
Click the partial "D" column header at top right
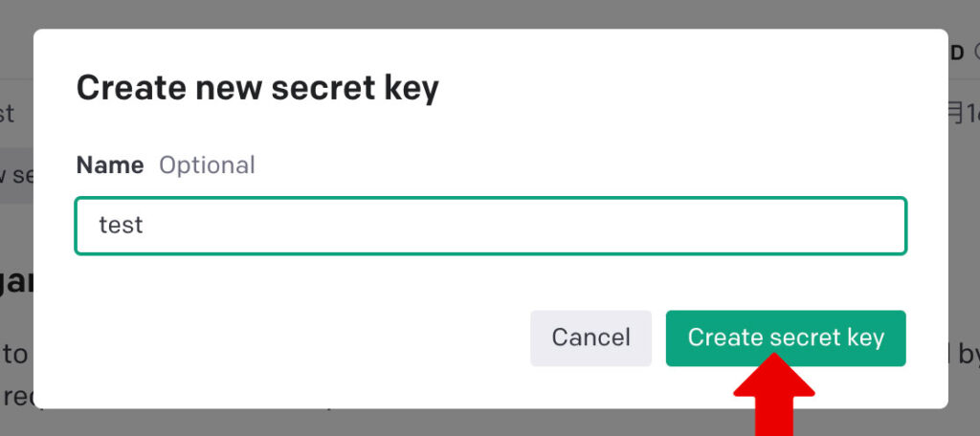[956, 52]
